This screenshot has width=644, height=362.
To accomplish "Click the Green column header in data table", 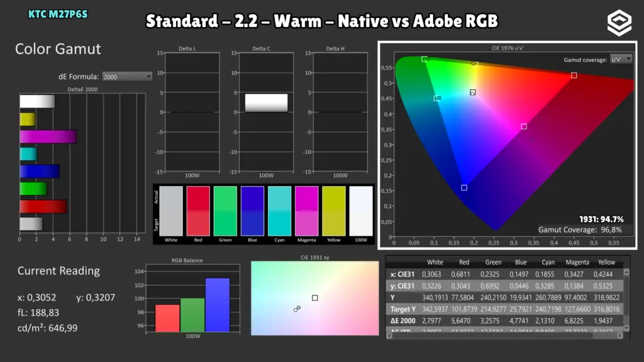I will coord(493,262).
